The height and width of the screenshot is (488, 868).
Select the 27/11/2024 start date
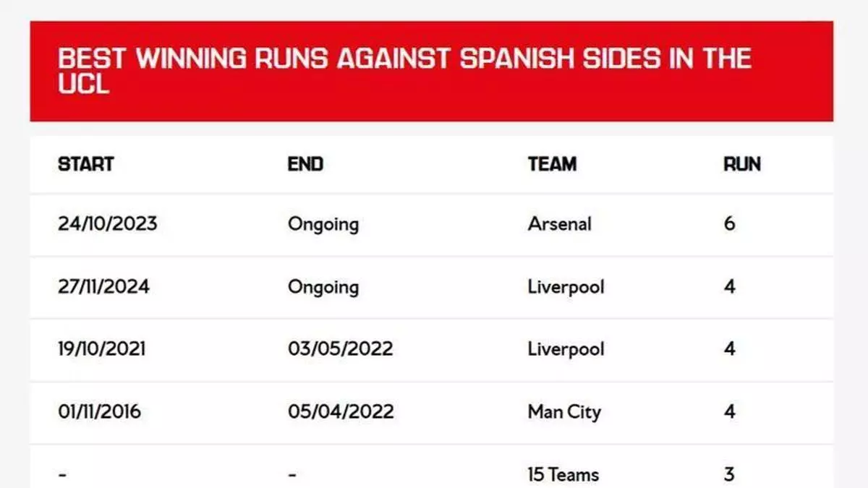(103, 287)
